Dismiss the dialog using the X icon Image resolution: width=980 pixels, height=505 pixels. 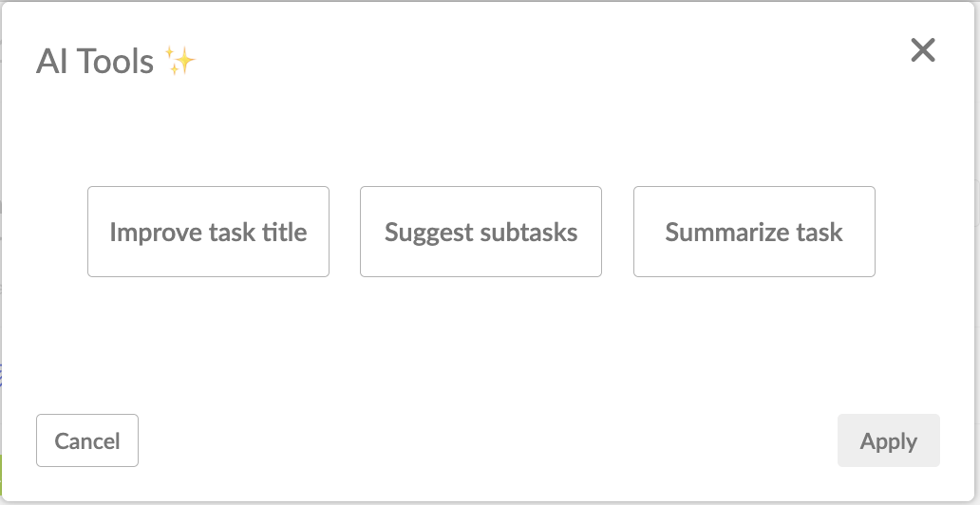coord(923,50)
